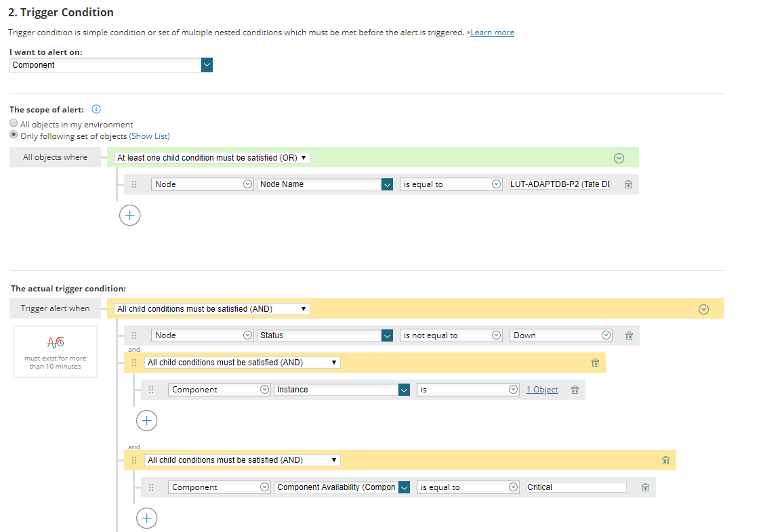Delete the Component Instance condition
This screenshot has width=763, height=532.
point(575,390)
